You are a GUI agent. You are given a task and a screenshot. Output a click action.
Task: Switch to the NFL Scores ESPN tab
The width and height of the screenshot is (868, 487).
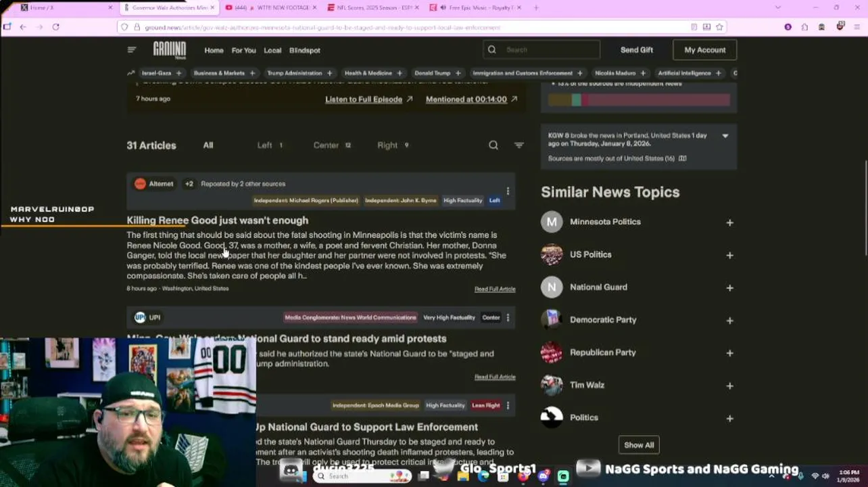tap(372, 7)
